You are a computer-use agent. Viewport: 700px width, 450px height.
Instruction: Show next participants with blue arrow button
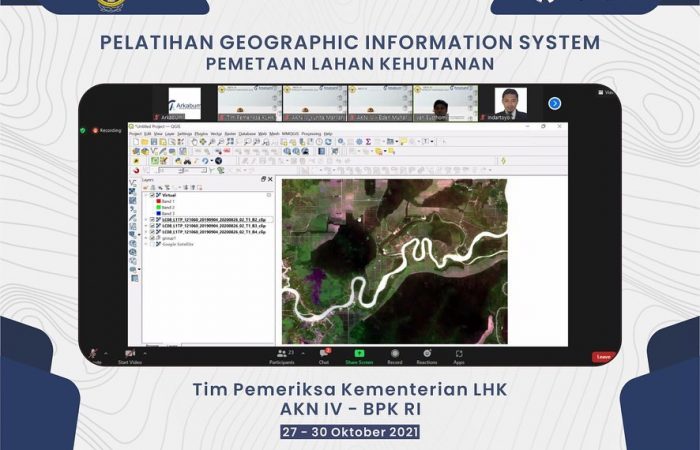click(554, 103)
